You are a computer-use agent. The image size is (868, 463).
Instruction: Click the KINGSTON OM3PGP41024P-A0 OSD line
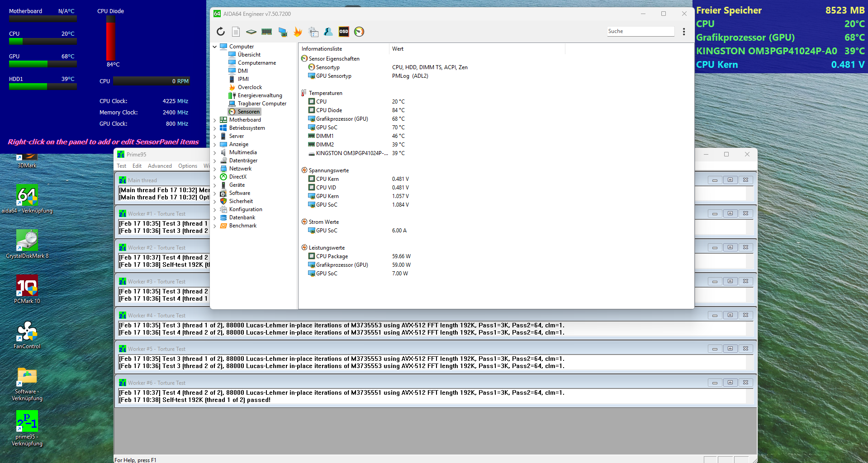coord(781,51)
